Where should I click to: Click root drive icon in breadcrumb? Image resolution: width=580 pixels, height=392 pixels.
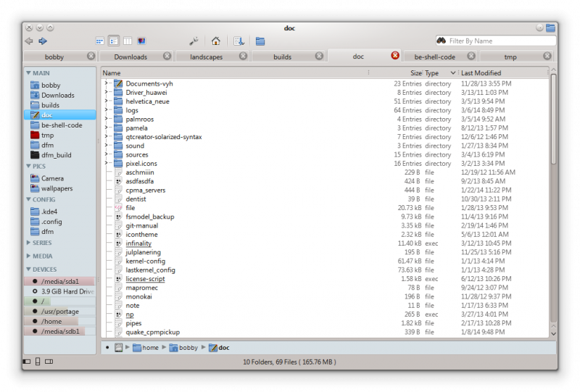click(118, 348)
